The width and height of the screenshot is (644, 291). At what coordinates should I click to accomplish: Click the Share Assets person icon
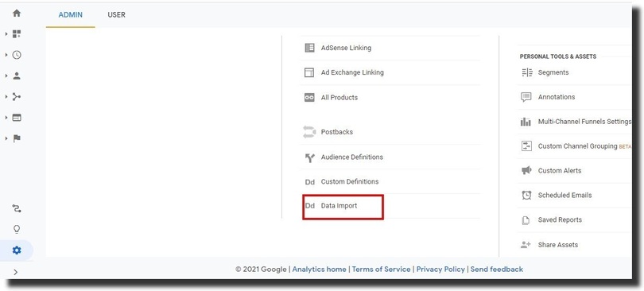(x=526, y=245)
